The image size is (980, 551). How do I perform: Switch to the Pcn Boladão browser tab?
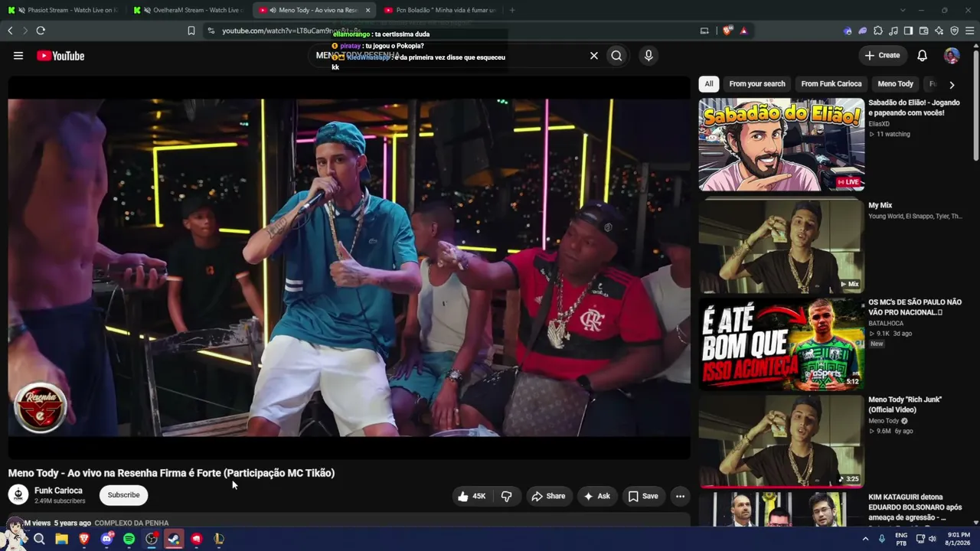[439, 10]
